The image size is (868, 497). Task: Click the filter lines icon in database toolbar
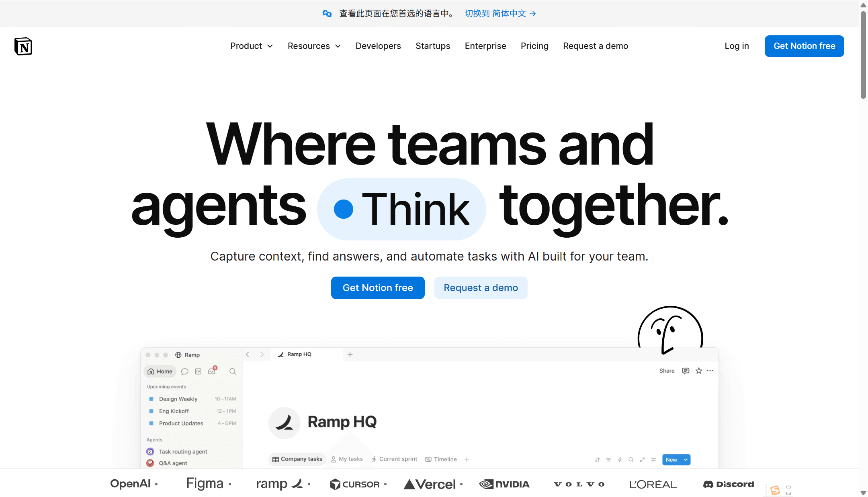[x=608, y=460]
